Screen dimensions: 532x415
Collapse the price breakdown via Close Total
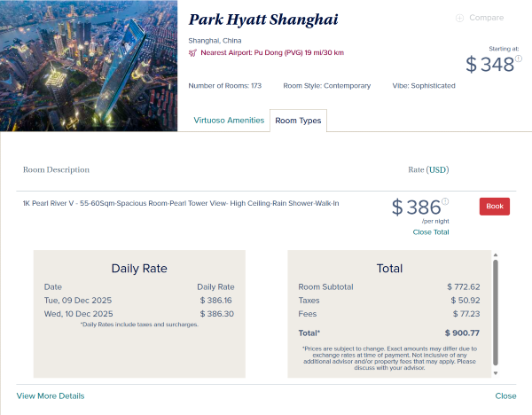coord(431,232)
